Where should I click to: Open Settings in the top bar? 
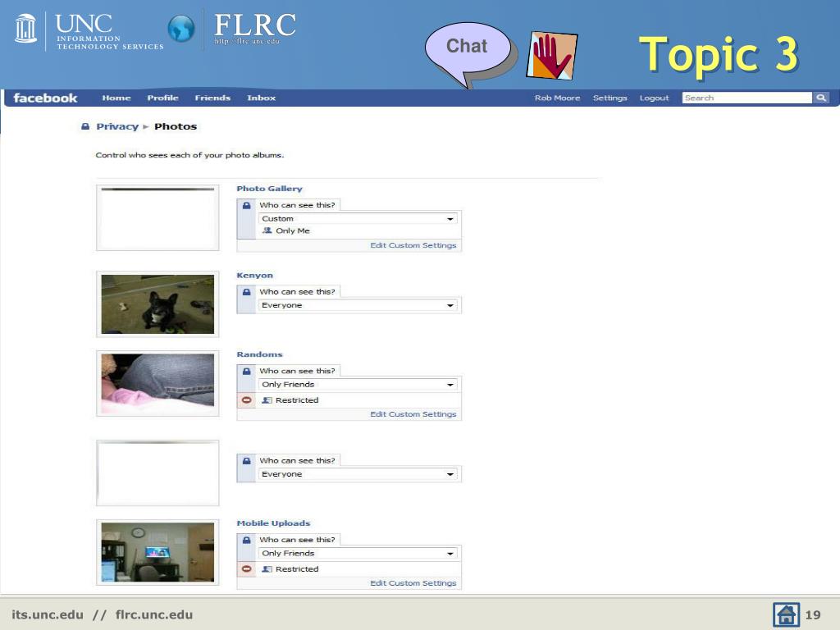coord(609,98)
